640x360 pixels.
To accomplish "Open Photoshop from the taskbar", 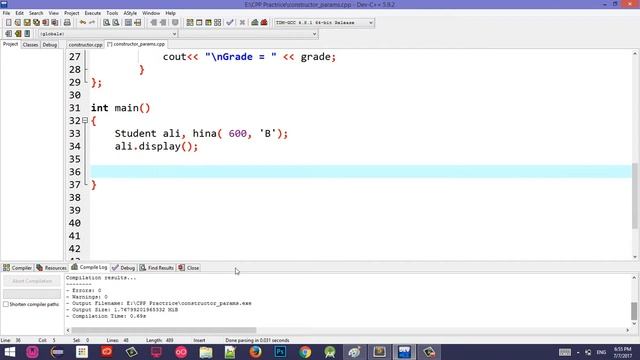I will [x=280, y=352].
